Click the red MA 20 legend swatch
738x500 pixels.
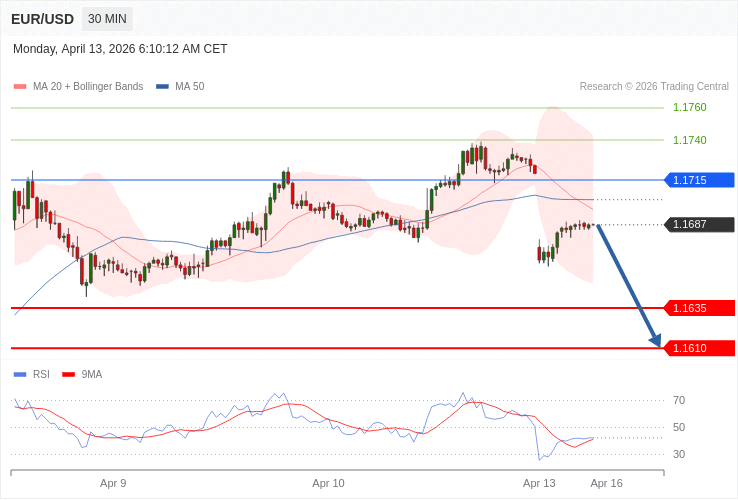click(x=20, y=87)
